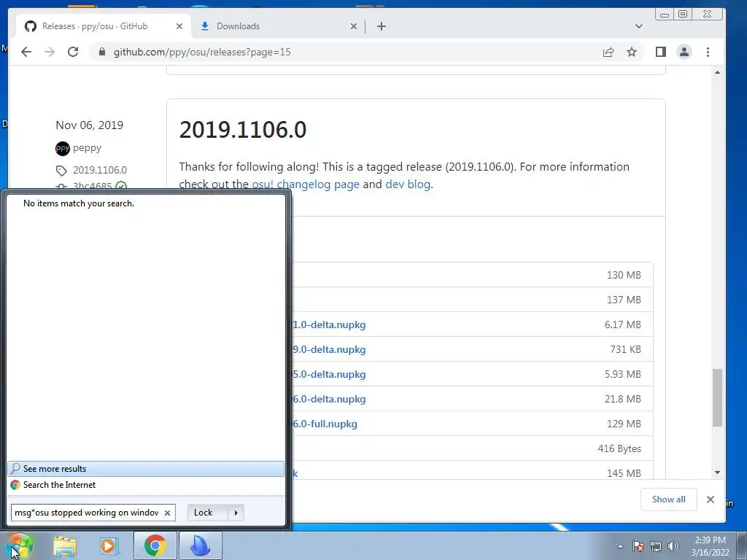
Task: Open the peppy author link
Action: tap(88, 148)
